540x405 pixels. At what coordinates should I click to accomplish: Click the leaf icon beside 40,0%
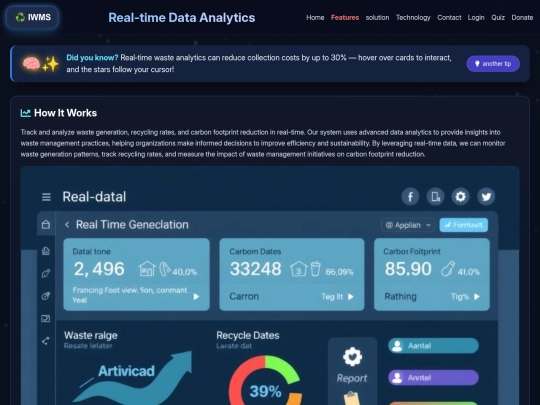pos(165,269)
